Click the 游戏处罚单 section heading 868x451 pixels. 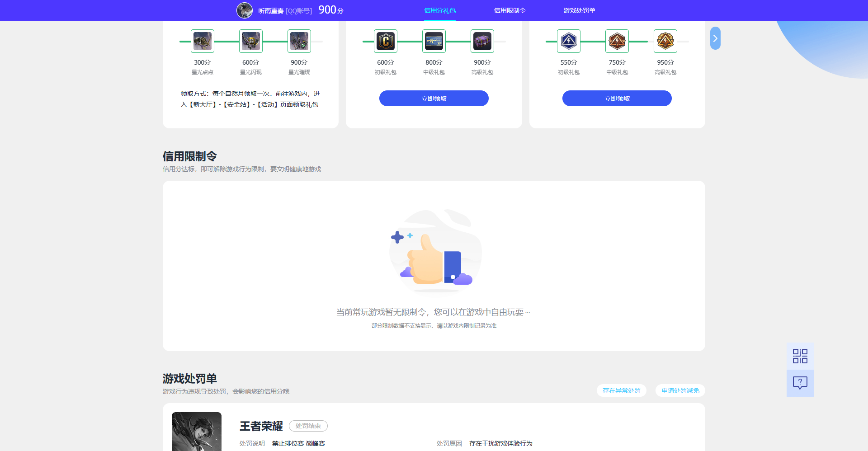pos(190,379)
